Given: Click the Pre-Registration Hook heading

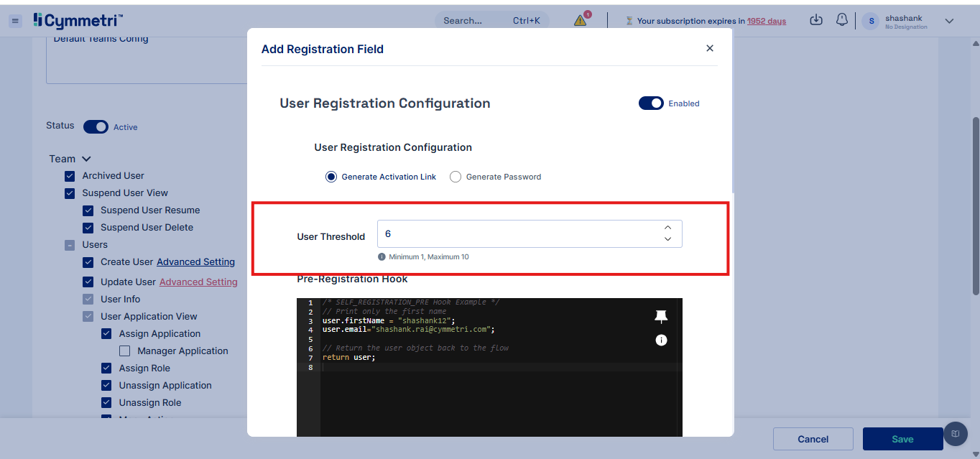Looking at the screenshot, I should 352,279.
